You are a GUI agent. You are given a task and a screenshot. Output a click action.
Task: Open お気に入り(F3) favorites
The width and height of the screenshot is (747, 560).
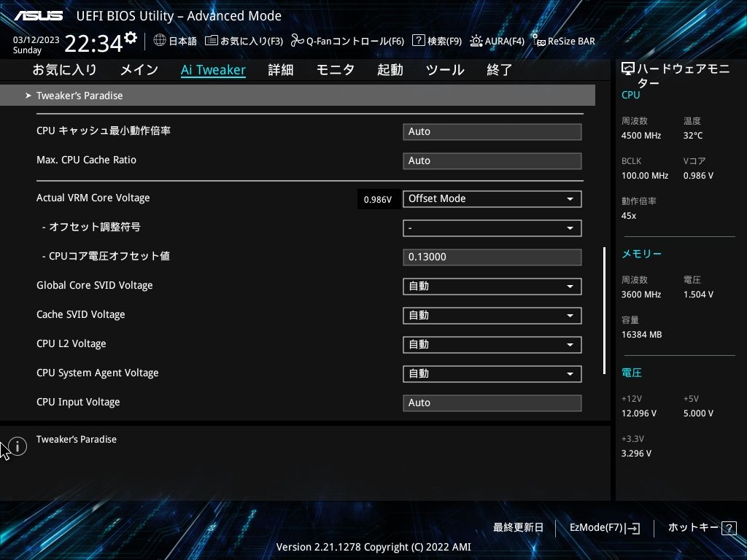[x=244, y=41]
